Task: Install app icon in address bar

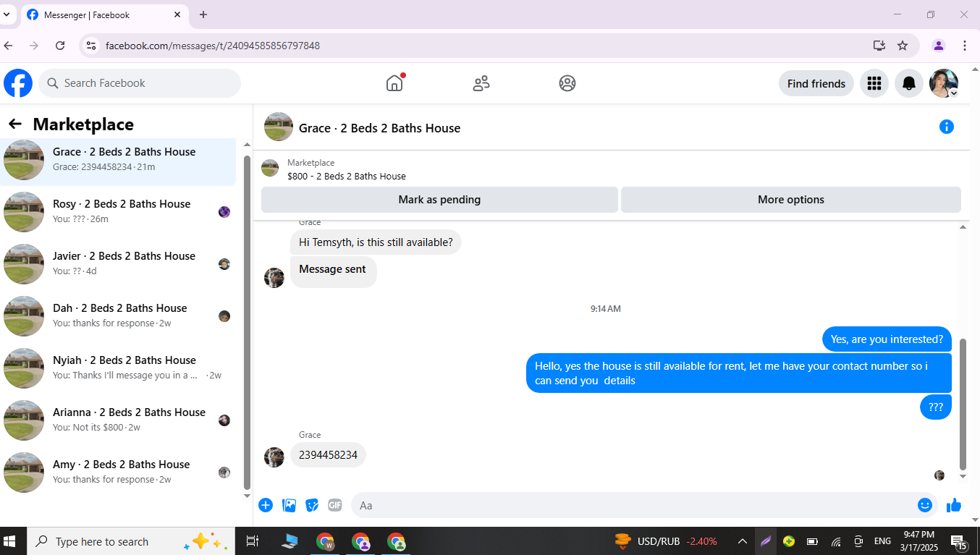Action: pos(879,46)
